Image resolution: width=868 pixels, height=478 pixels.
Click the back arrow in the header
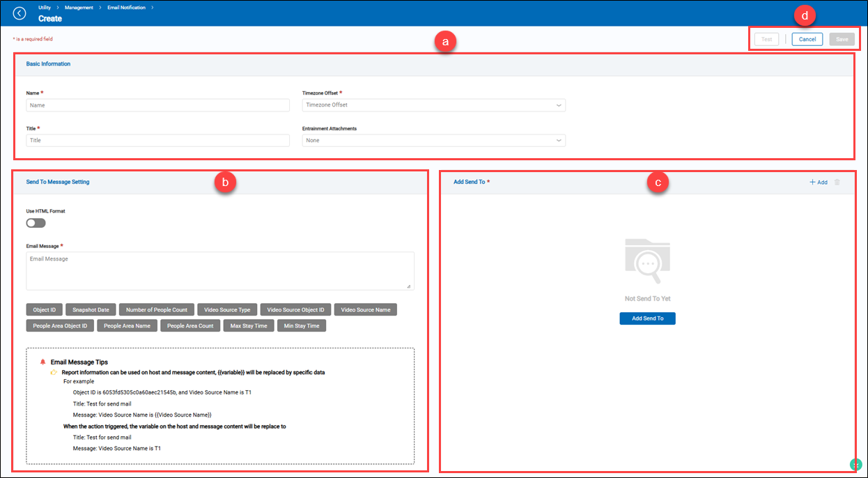(x=20, y=13)
